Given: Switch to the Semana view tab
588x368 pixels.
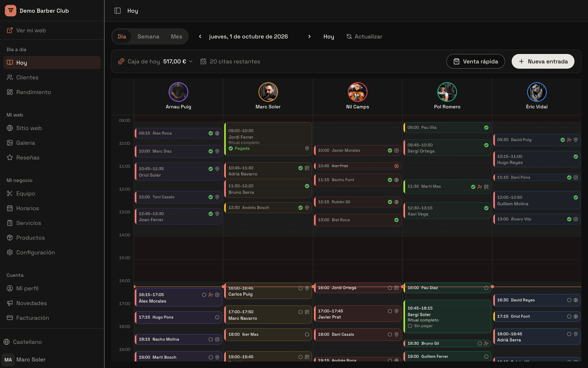Looking at the screenshot, I should 148,37.
